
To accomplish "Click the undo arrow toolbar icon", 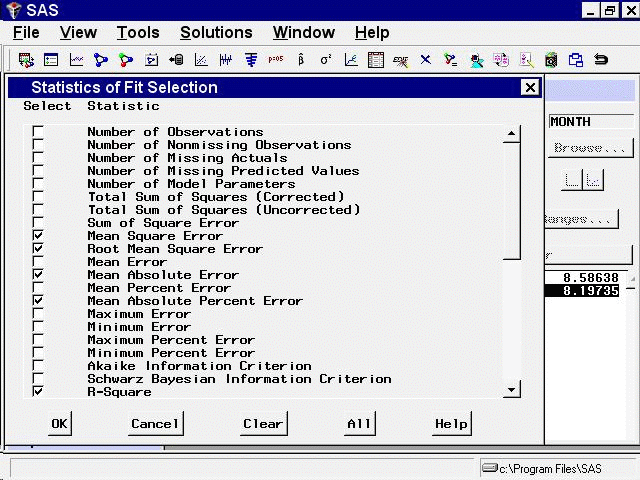I will (x=601, y=60).
